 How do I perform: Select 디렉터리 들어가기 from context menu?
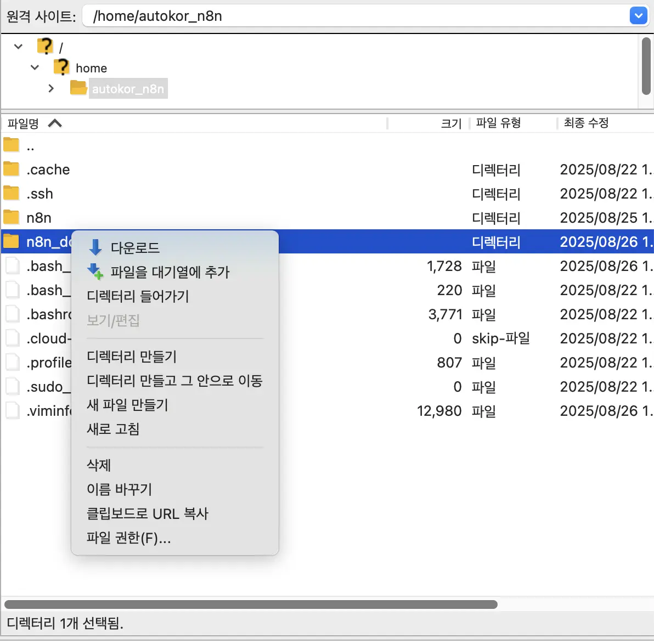click(x=137, y=296)
